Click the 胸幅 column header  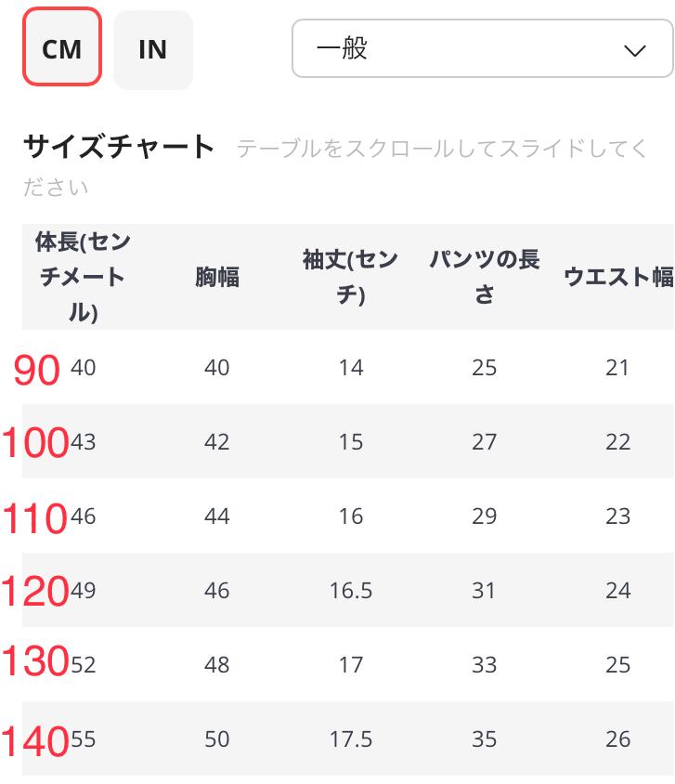[217, 277]
